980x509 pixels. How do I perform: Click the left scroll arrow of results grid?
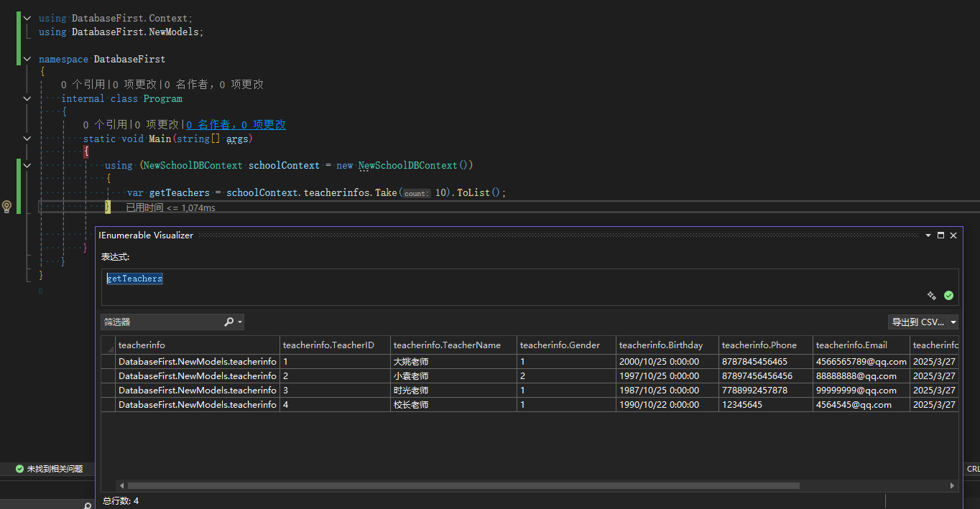pos(121,486)
